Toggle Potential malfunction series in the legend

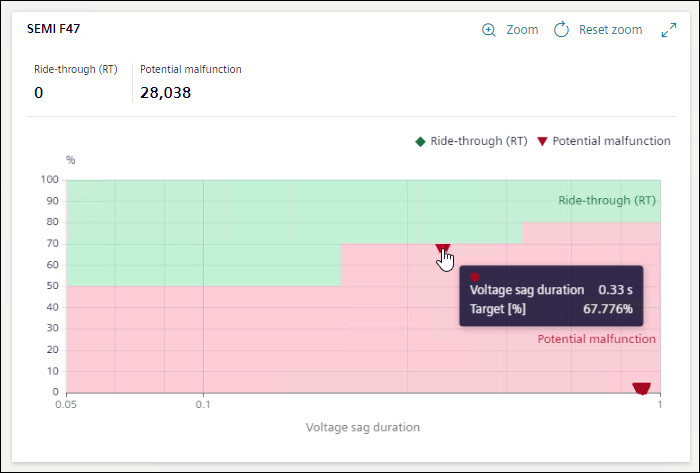(x=611, y=141)
